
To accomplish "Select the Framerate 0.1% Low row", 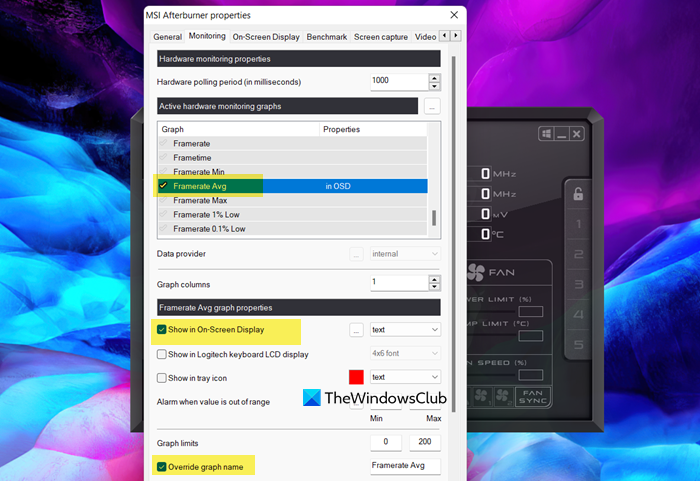I will point(292,229).
